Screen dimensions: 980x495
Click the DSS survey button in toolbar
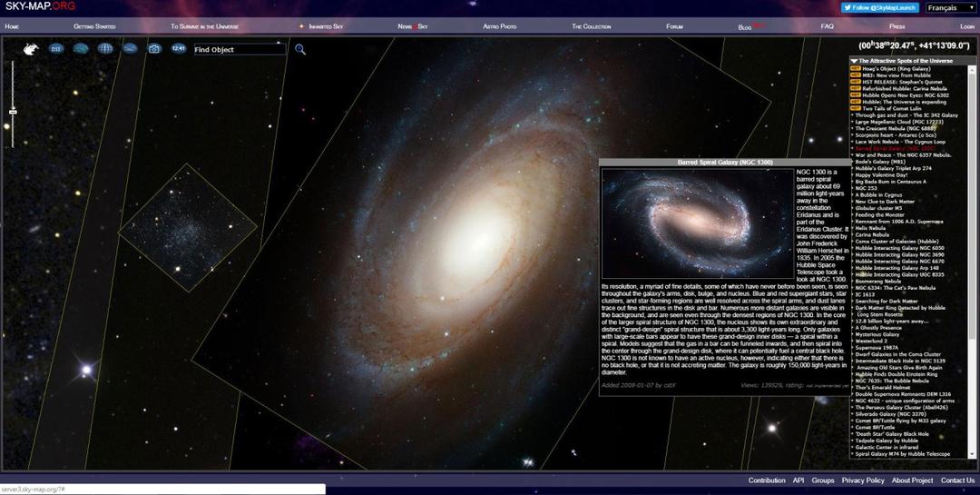pyautogui.click(x=56, y=49)
